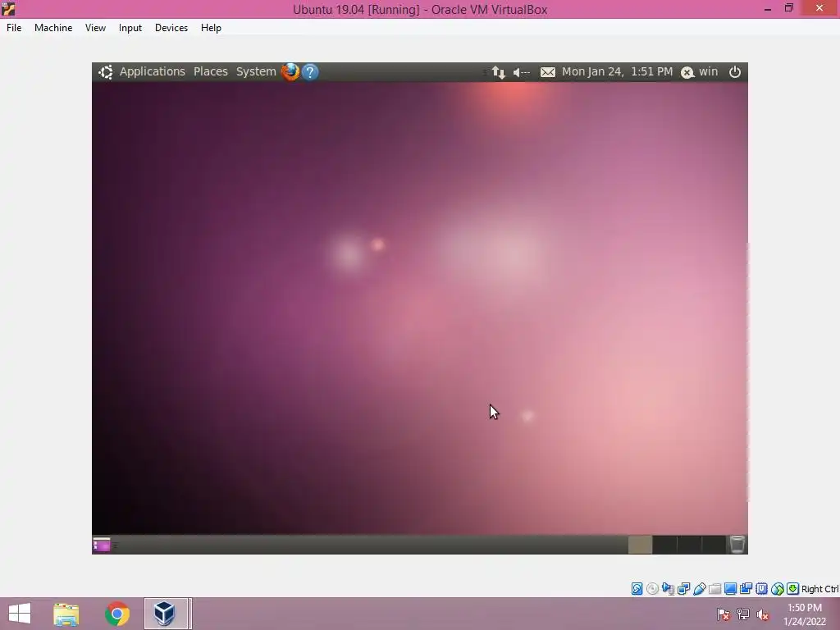The image size is (840, 630).
Task: Open the user status menu labeled win
Action: (x=699, y=72)
